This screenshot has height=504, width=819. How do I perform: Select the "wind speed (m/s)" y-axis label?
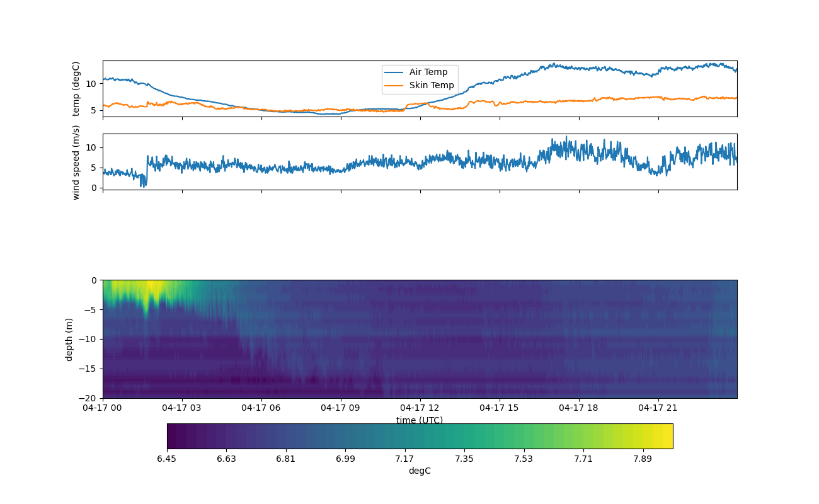[76, 162]
